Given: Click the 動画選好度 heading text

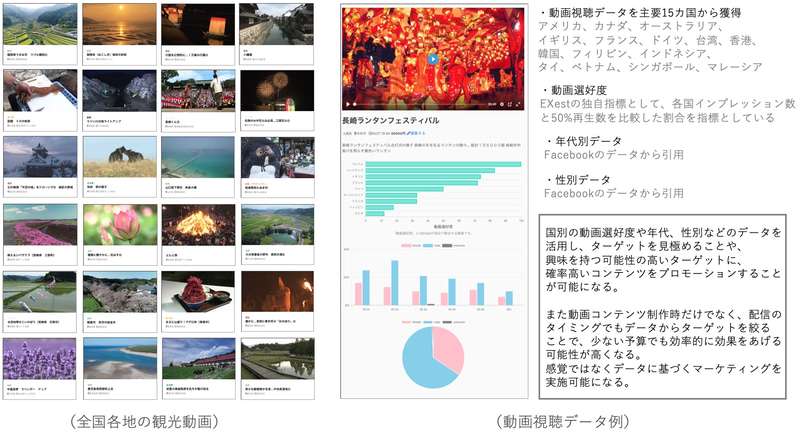Looking at the screenshot, I should pyautogui.click(x=579, y=90).
